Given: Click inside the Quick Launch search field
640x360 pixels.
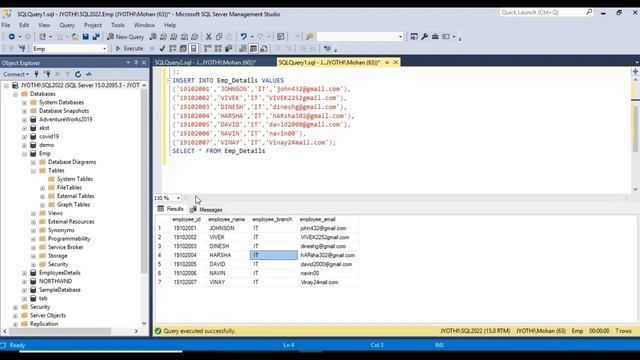Looking at the screenshot, I should coord(542,12).
